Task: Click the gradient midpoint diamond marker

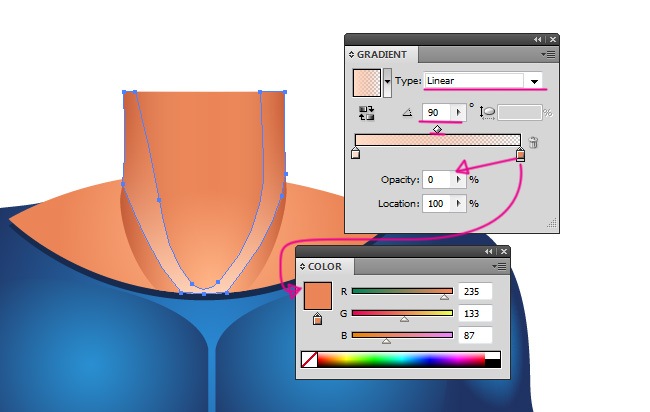Action: (x=437, y=129)
